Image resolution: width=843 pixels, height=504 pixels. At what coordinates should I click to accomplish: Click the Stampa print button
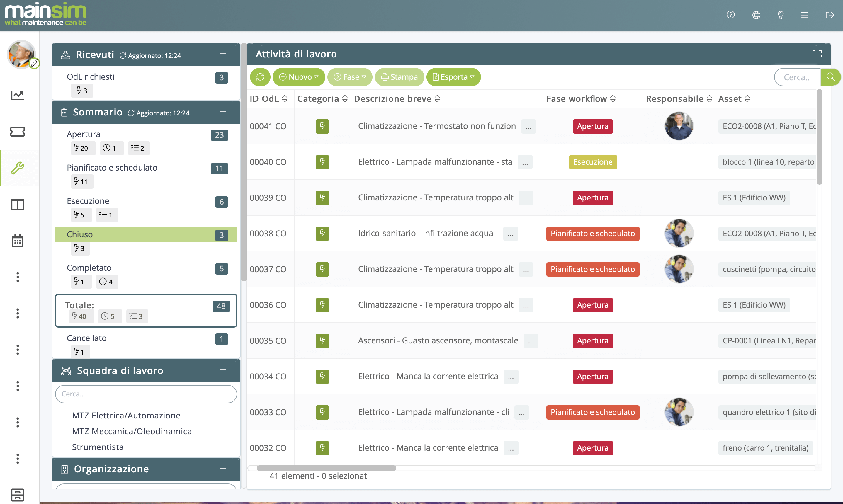[x=399, y=77]
